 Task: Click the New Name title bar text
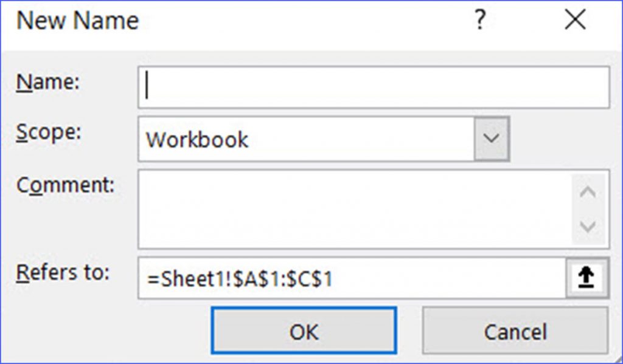[x=77, y=21]
